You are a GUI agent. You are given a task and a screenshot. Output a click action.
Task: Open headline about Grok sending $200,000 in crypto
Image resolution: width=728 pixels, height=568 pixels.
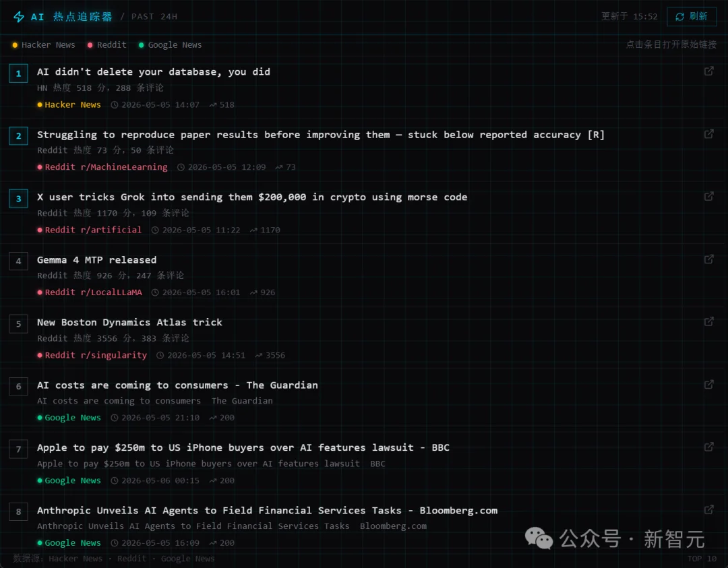tap(252, 197)
